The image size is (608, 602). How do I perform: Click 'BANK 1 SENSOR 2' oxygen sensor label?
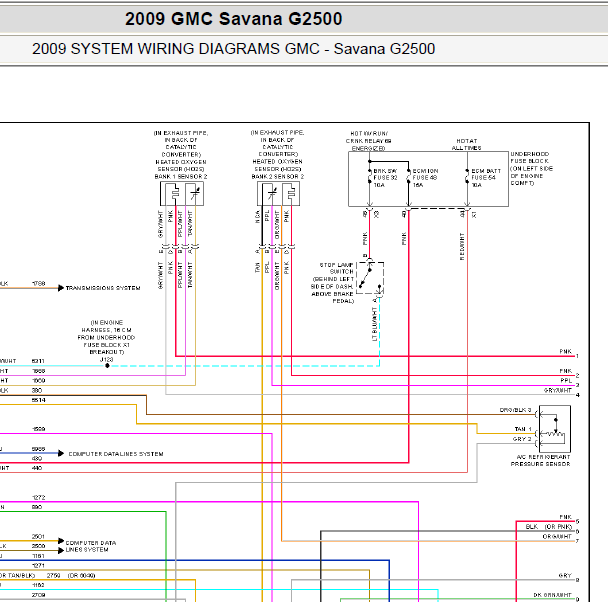[181, 176]
